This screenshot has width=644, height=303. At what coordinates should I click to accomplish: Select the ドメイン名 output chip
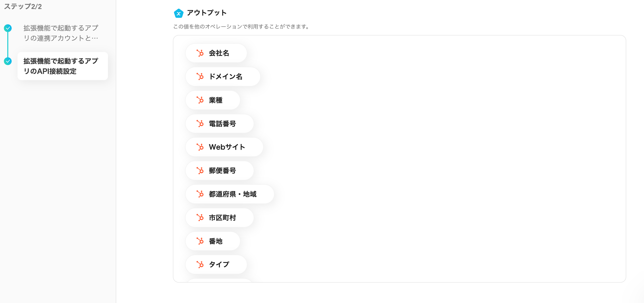pyautogui.click(x=223, y=76)
